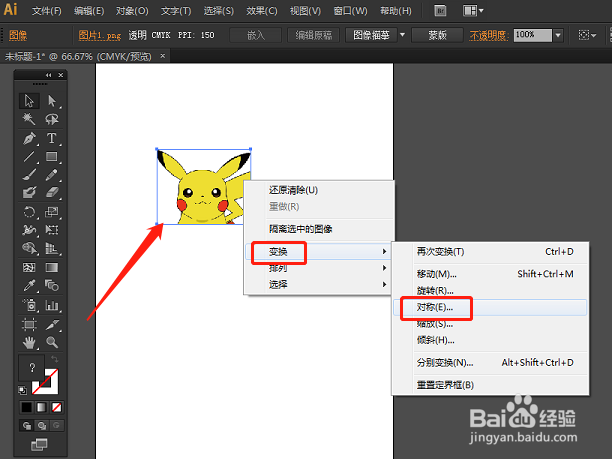Viewport: 612px width, 459px height.
Task: Select the Lasso tool
Action: click(x=52, y=119)
